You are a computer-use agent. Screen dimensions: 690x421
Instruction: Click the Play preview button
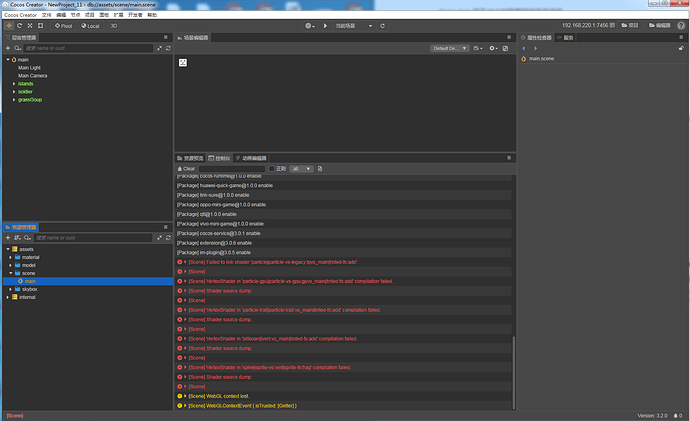click(325, 26)
